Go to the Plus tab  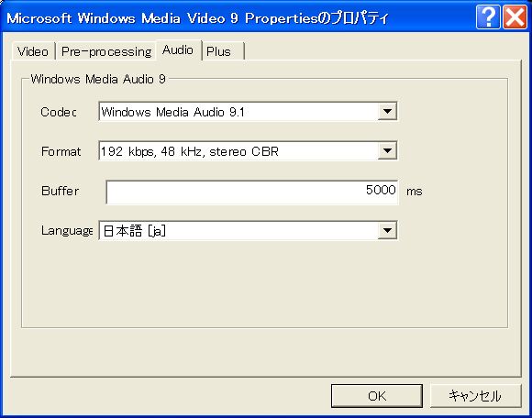[223, 51]
